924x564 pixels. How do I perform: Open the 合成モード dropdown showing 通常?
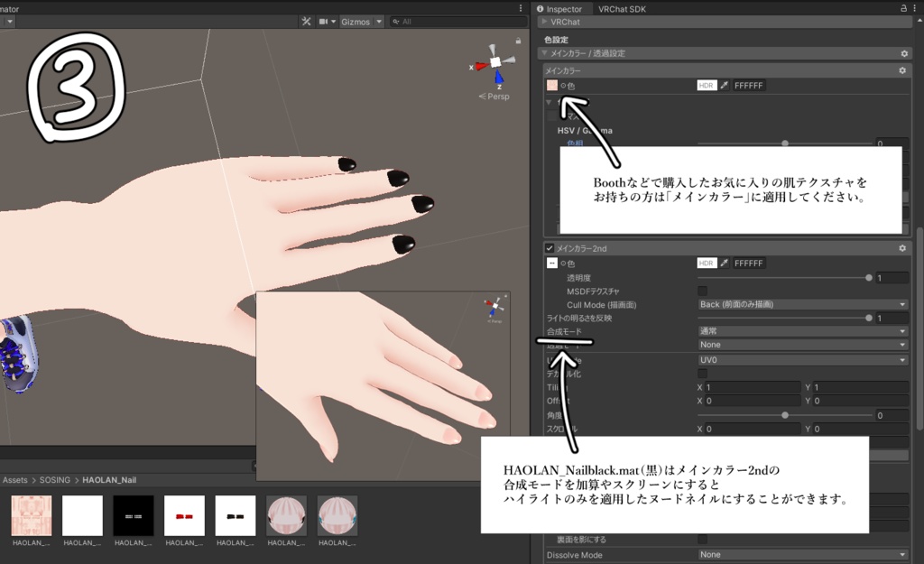click(801, 330)
